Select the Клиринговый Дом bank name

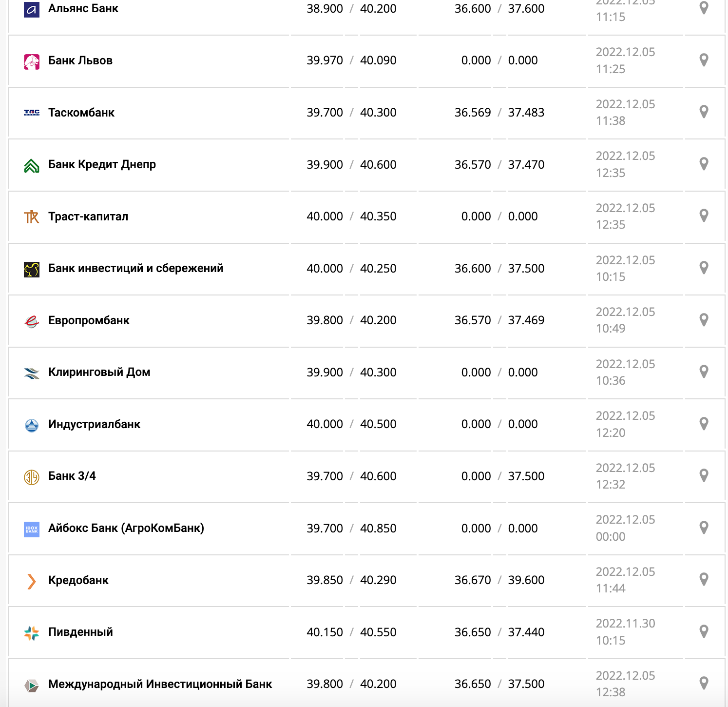pos(99,372)
